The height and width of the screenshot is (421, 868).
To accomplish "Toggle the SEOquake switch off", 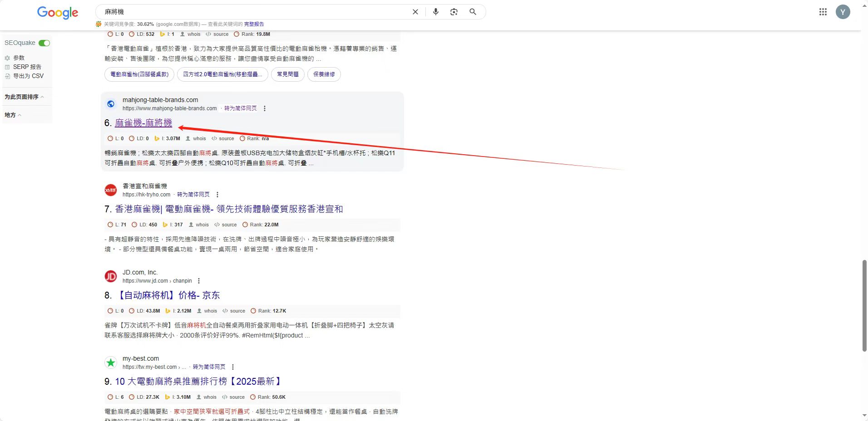I will [x=44, y=43].
